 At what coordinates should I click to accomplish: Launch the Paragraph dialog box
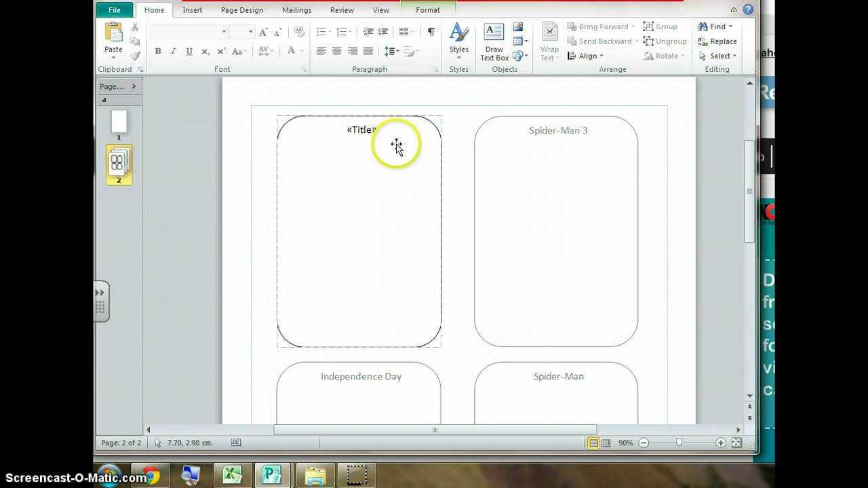click(435, 69)
